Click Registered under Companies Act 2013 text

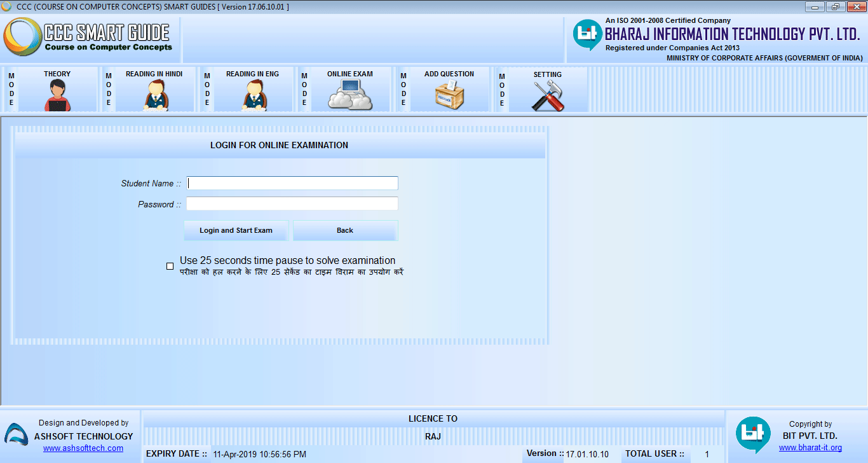pos(672,48)
